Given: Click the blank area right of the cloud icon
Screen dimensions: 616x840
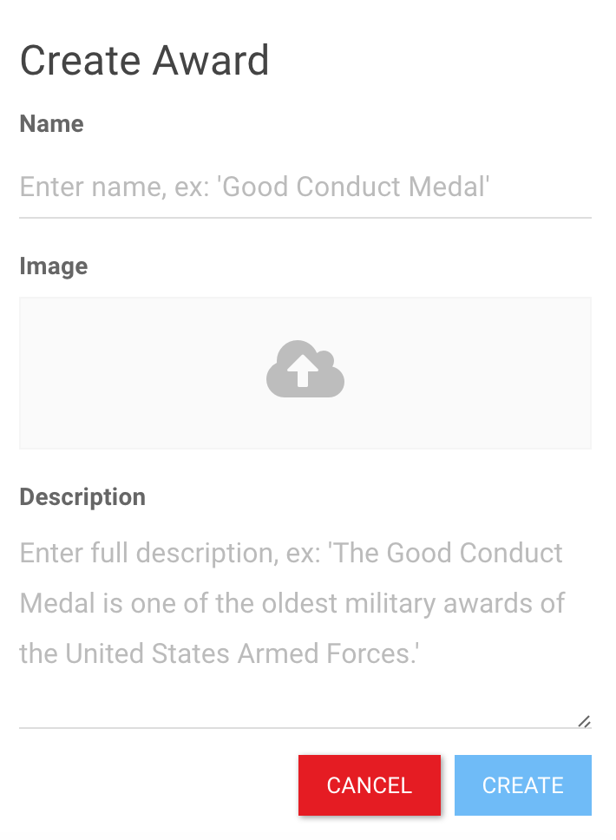Looking at the screenshot, I should tap(469, 373).
